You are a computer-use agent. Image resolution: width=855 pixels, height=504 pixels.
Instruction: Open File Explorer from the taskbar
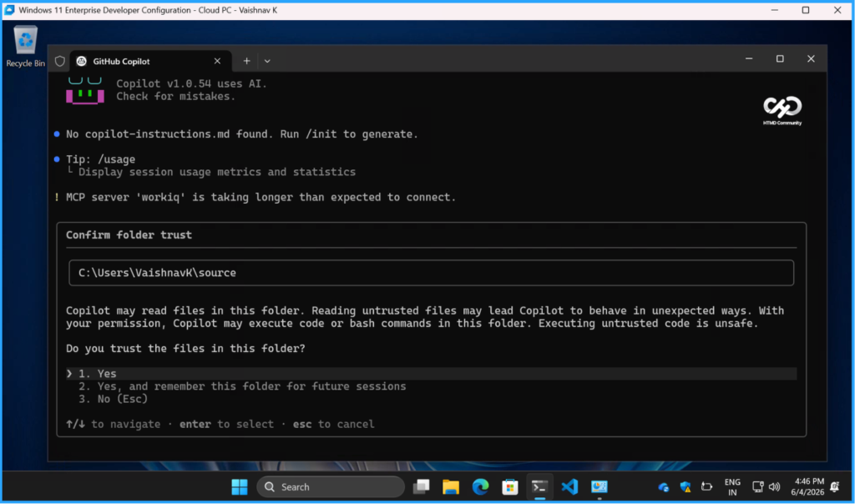click(450, 486)
